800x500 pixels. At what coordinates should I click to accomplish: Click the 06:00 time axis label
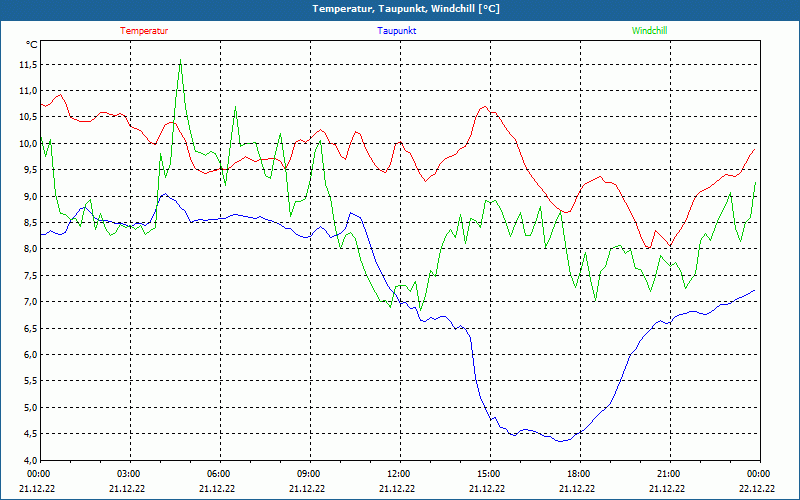tap(219, 474)
